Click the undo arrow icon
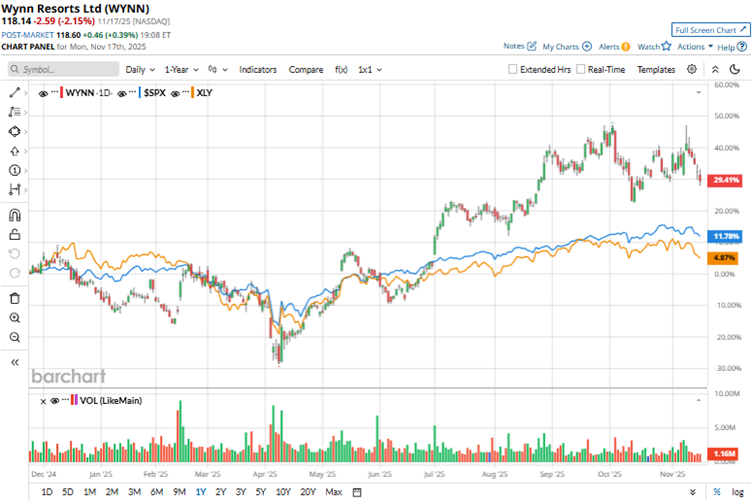 point(14,254)
